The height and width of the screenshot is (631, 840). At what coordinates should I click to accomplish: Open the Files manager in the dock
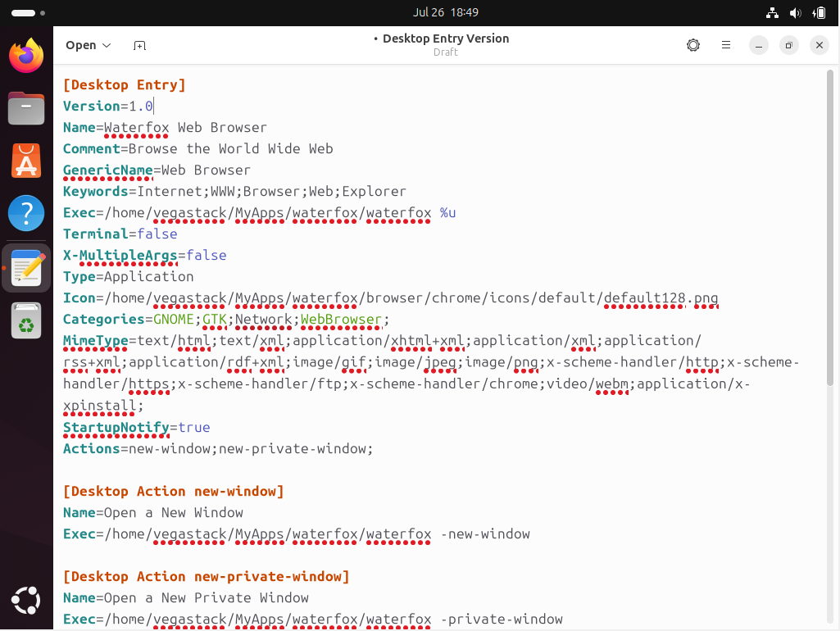coord(26,108)
